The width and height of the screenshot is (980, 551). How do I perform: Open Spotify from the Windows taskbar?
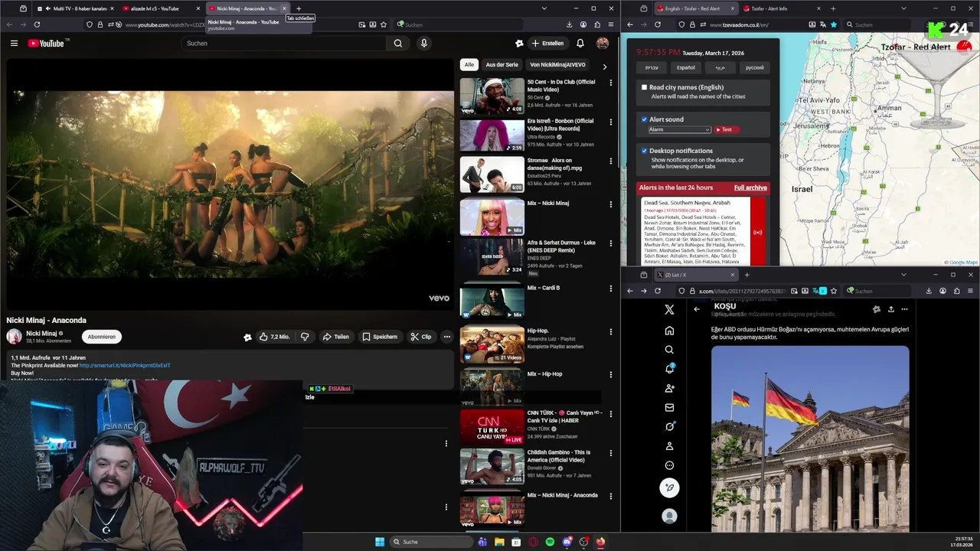tap(550, 542)
